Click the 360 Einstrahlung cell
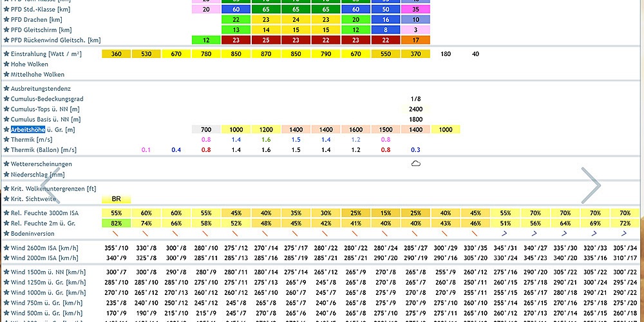The height and width of the screenshot is (322, 644). coord(116,54)
